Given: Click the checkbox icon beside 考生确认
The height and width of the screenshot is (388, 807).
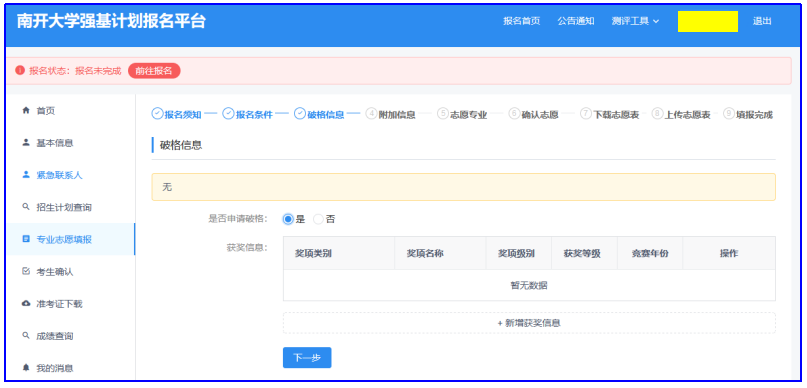Looking at the screenshot, I should pos(26,272).
